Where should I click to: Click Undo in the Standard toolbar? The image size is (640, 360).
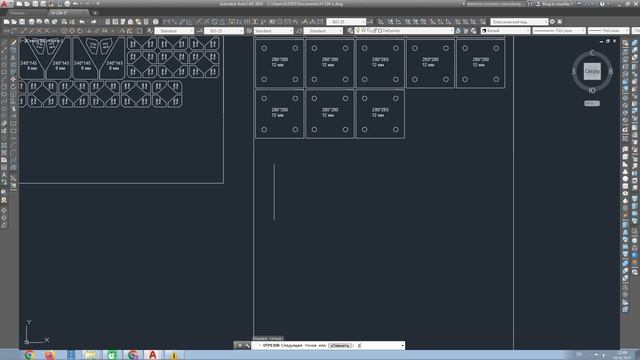point(82,22)
